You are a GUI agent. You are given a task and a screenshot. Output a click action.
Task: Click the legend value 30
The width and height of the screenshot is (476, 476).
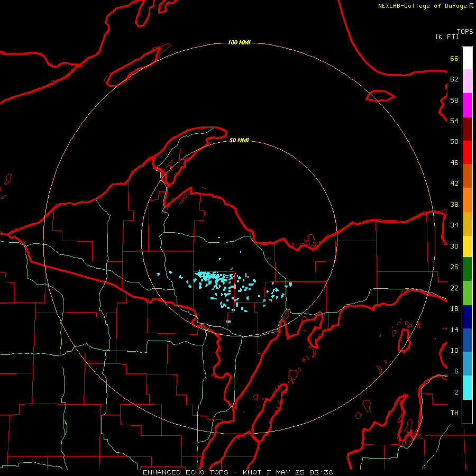(454, 246)
